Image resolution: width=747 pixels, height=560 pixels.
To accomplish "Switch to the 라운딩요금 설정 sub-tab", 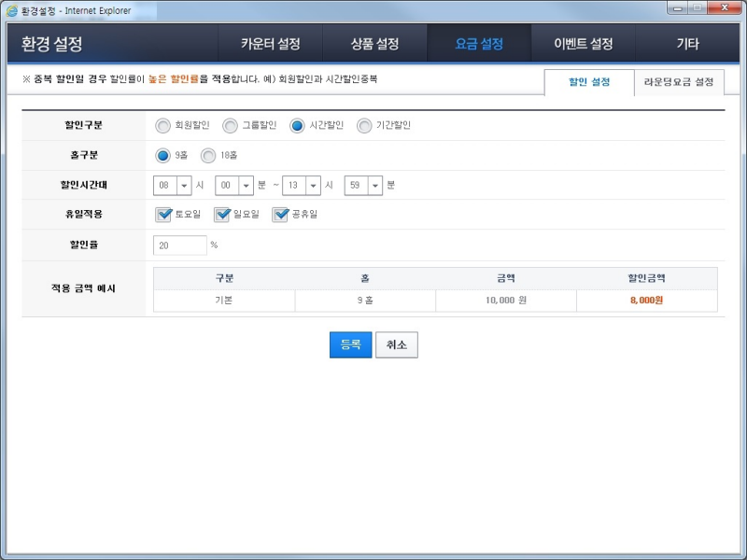I will tap(681, 83).
